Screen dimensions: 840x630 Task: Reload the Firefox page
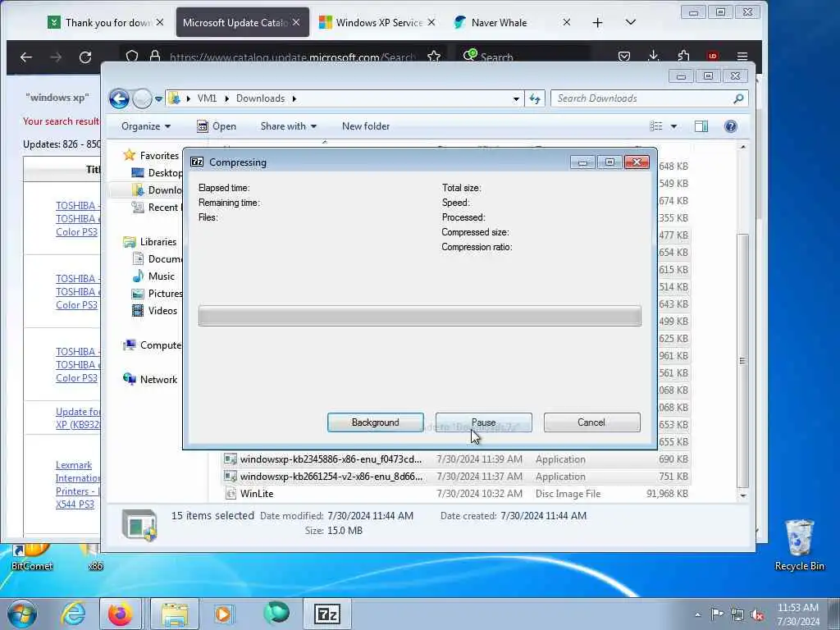pos(85,57)
